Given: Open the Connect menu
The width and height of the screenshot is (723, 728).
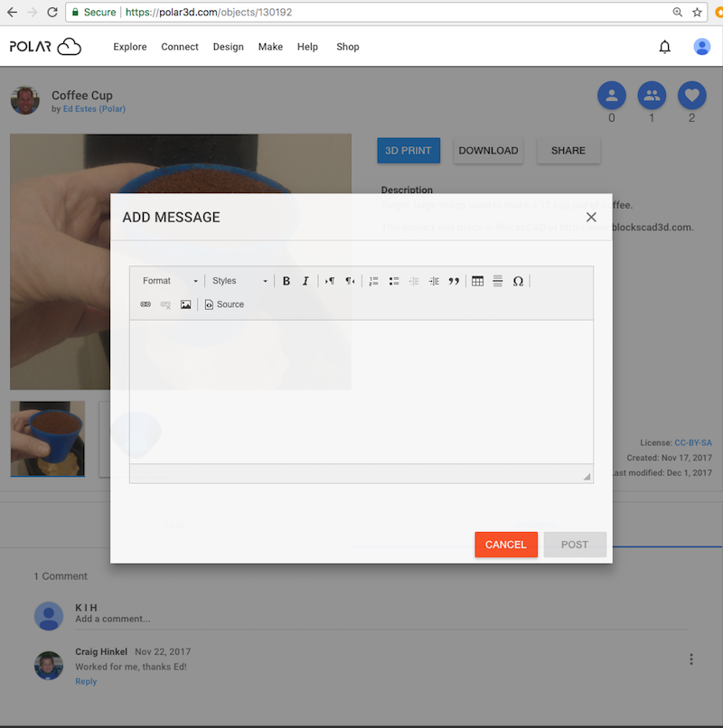Looking at the screenshot, I should 180,47.
